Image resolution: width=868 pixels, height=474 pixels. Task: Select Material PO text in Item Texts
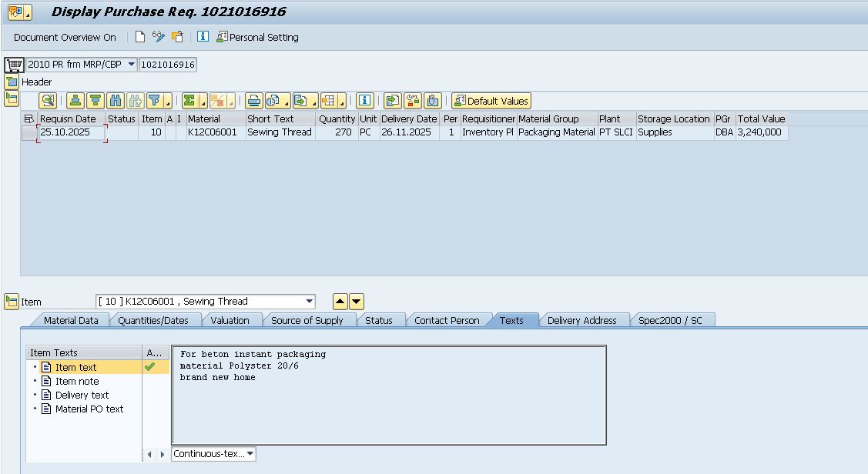(x=89, y=409)
